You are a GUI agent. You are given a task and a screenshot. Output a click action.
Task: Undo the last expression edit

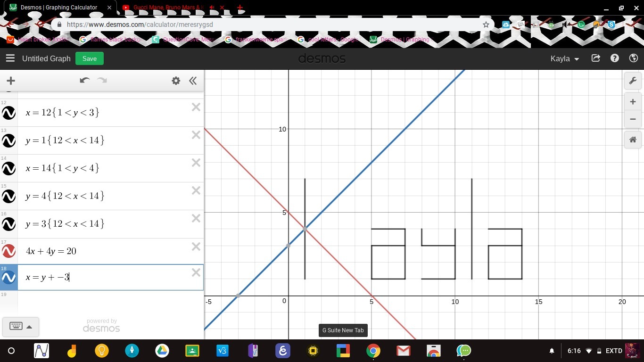(84, 81)
